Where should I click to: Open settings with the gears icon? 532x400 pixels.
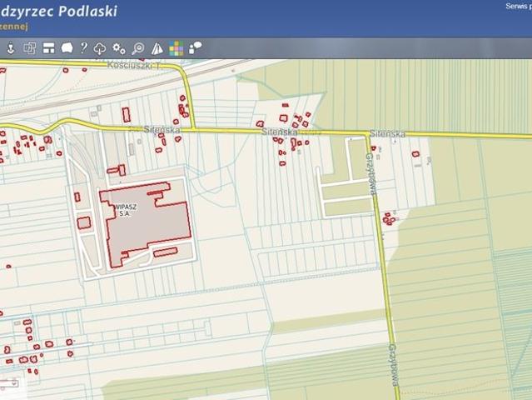tap(119, 48)
